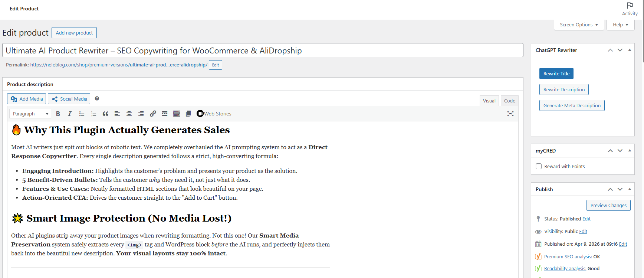Click the '<img>' code text in description
Screen dimensions: 644x278
(134, 245)
